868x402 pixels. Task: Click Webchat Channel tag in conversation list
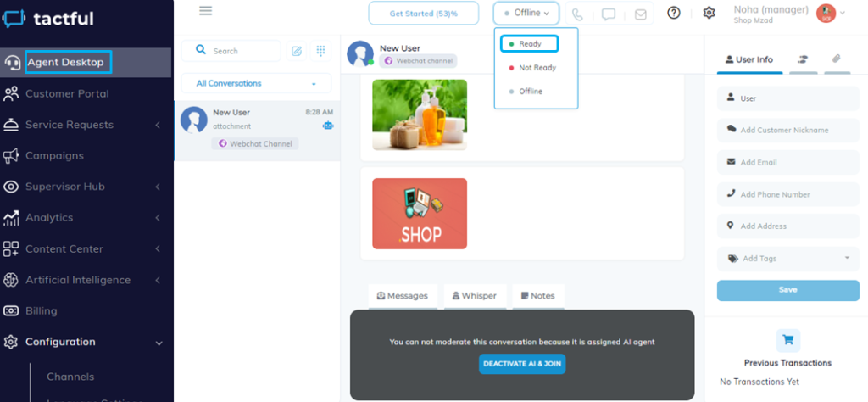point(255,143)
